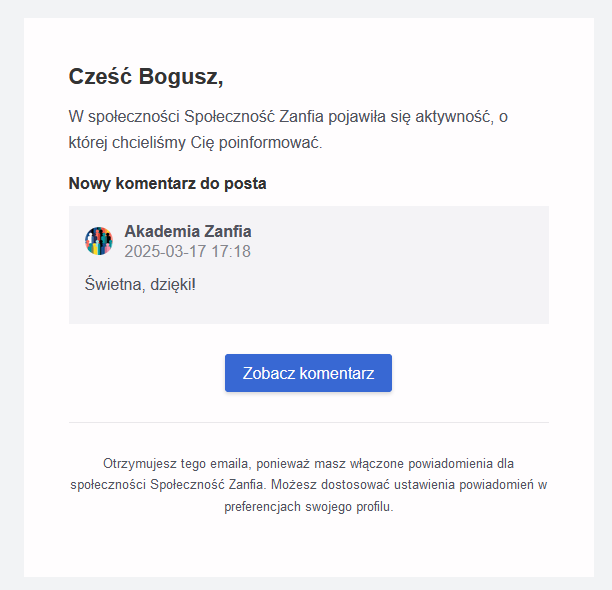Click the footer line starting with Otrzymujesz
This screenshot has height=590, width=612.
point(308,464)
